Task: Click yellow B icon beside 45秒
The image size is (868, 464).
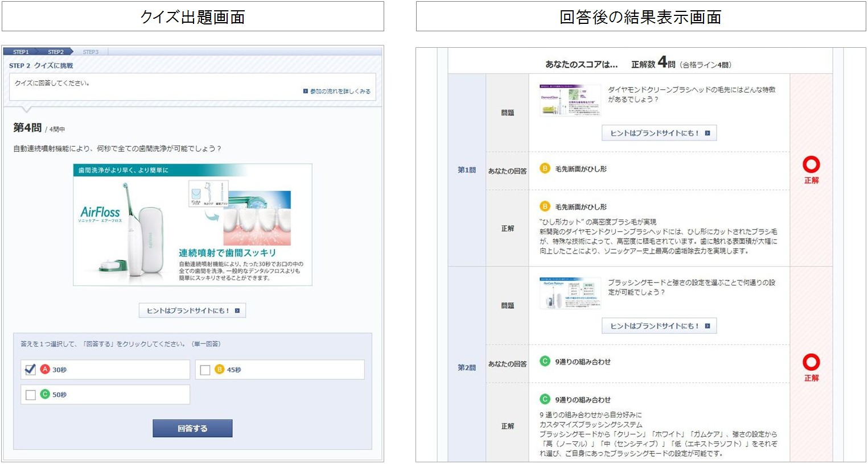Action: [x=220, y=370]
